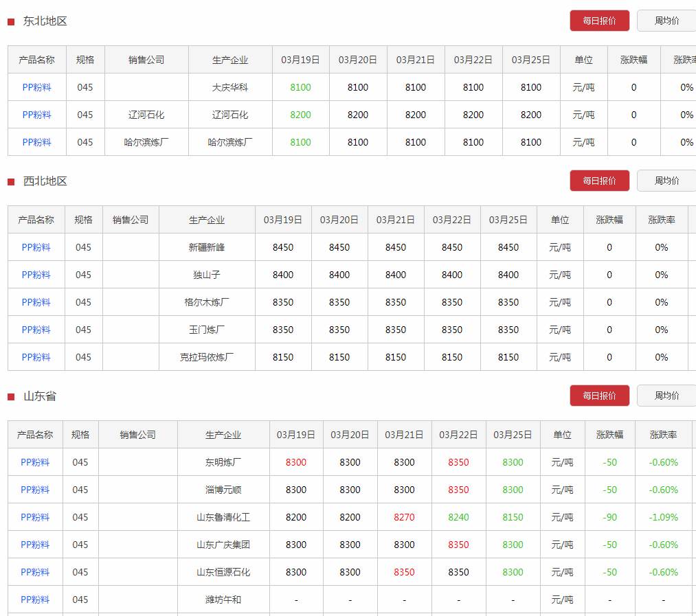Click producer name 东明炼厂
Viewport: 696px width, 616px height.
point(223,462)
